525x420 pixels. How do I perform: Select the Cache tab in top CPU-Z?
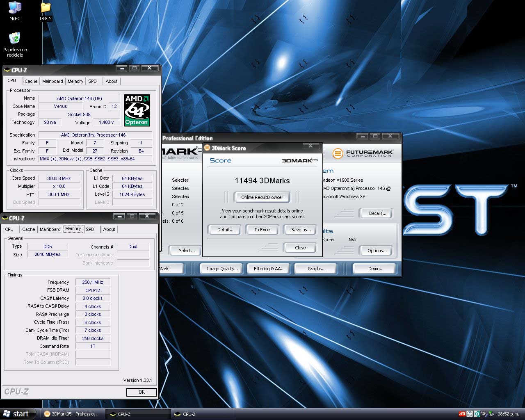pos(31,81)
